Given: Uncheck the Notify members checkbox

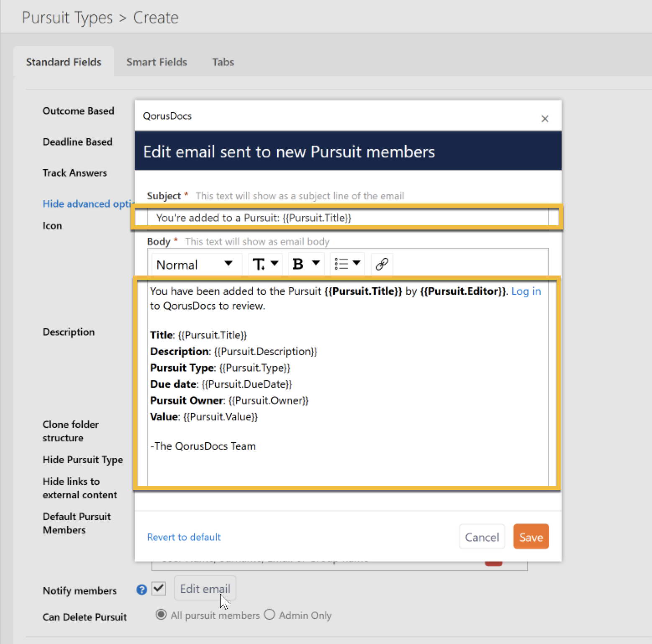Looking at the screenshot, I should point(159,589).
